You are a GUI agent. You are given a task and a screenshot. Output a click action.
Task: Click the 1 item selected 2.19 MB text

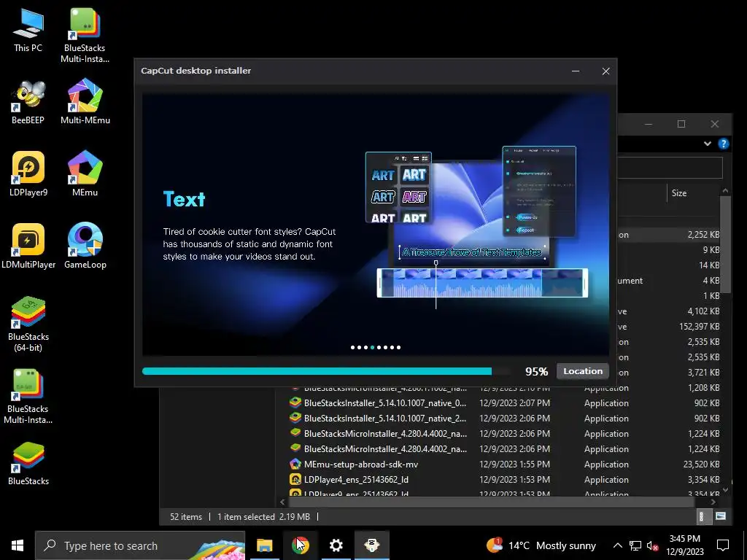click(x=263, y=517)
